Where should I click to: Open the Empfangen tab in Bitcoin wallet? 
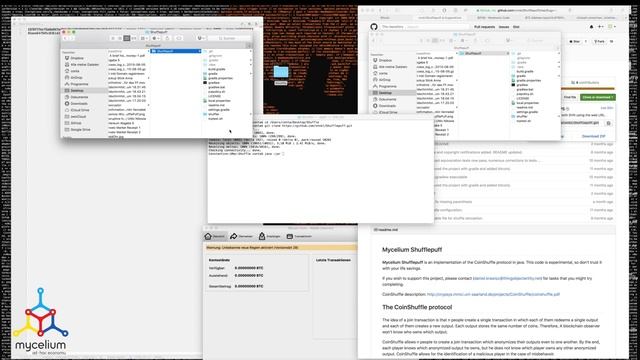point(269,236)
